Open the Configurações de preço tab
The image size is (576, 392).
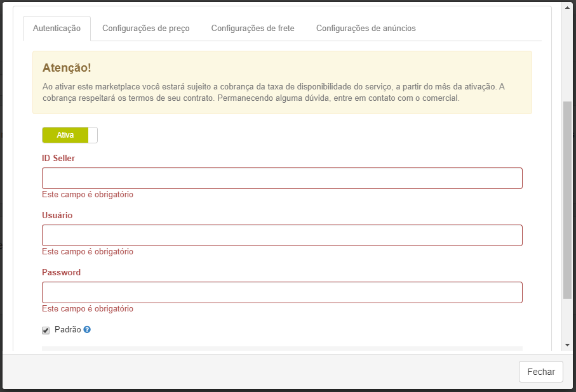tap(145, 29)
